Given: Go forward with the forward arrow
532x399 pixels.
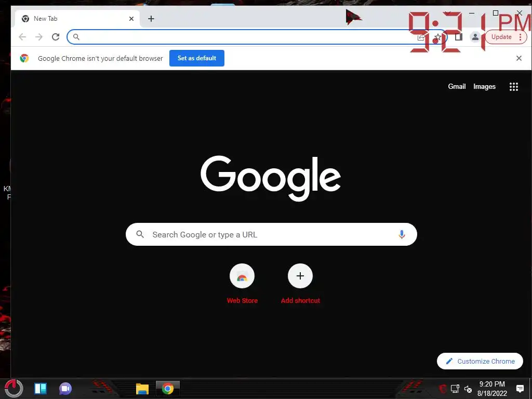Looking at the screenshot, I should (x=39, y=37).
